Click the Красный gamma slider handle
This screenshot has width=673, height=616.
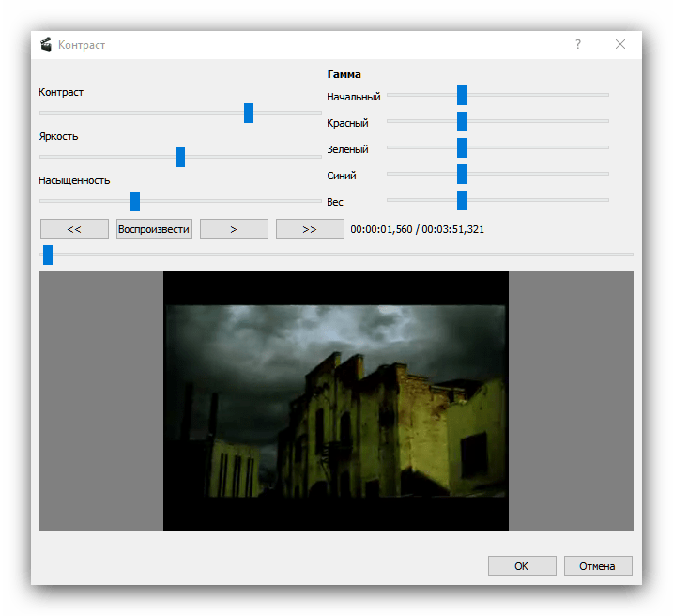point(462,121)
